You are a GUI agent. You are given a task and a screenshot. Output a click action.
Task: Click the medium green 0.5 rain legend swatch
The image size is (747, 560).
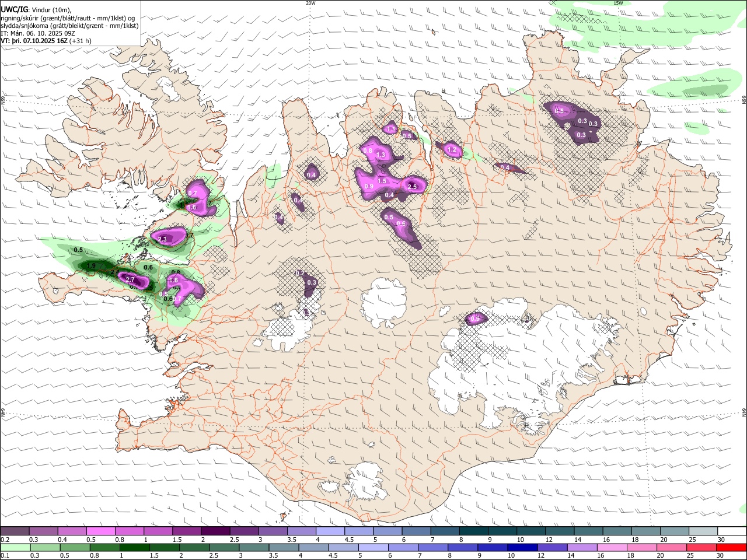coord(75,547)
